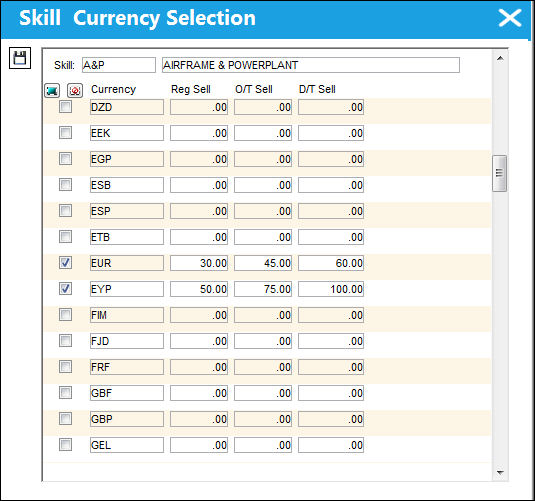
Task: Check the FIM currency checkbox
Action: pyautogui.click(x=65, y=315)
